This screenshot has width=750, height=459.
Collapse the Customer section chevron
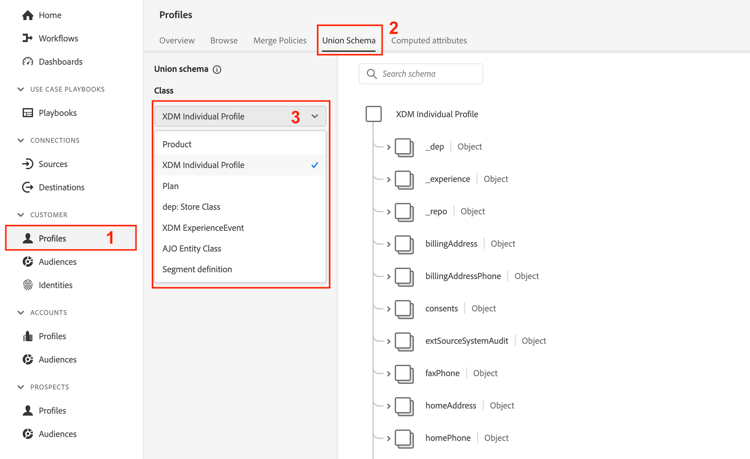coord(21,215)
